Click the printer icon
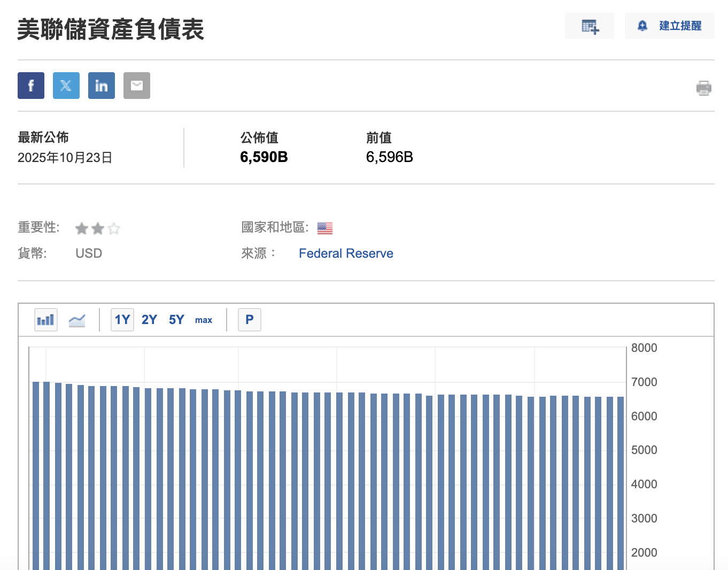The width and height of the screenshot is (728, 570). coord(703,88)
